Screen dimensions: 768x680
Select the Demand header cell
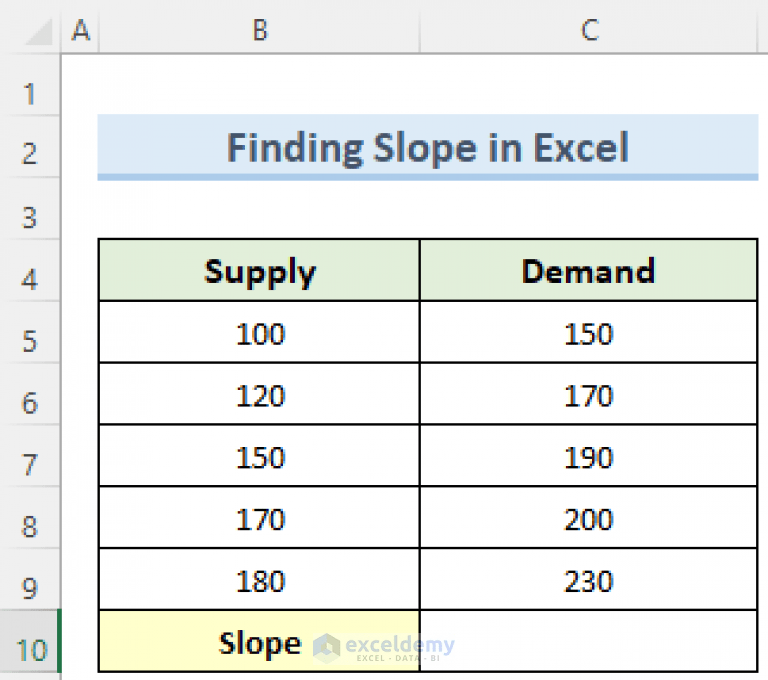(x=588, y=271)
